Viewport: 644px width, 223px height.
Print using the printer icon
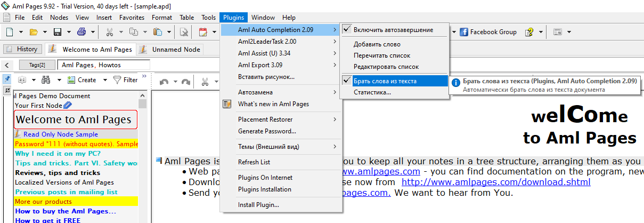pos(81,32)
